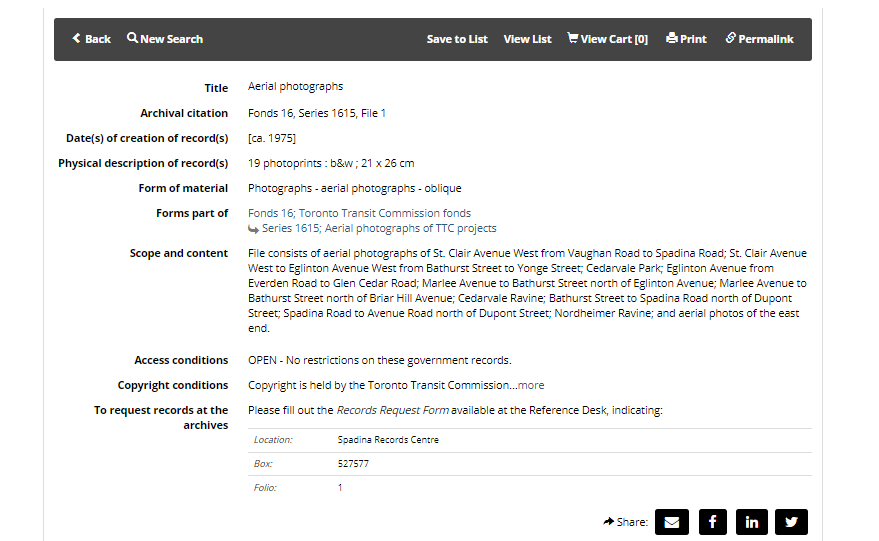This screenshot has width=879, height=541.
Task: Share record on LinkedIn
Action: pyautogui.click(x=751, y=522)
